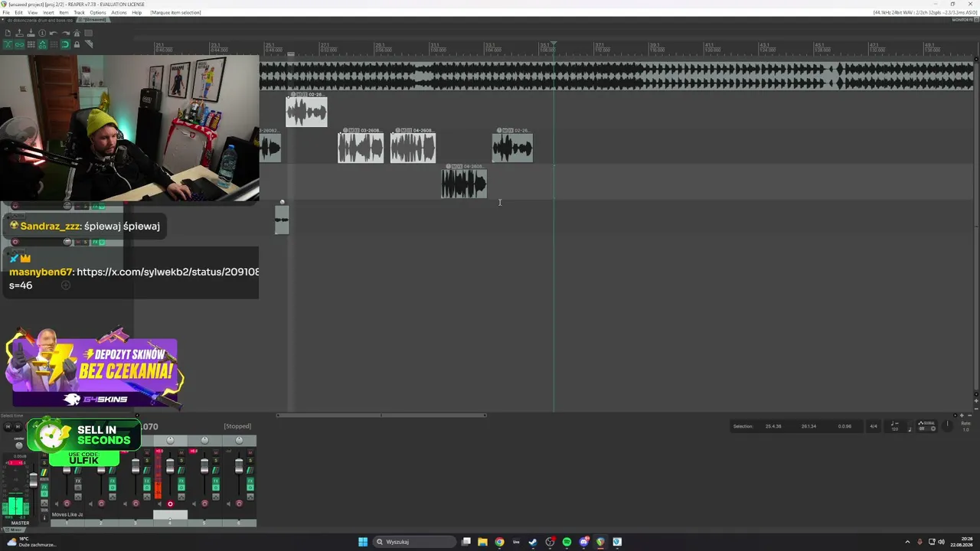Toggle envelope points move with items icon
Screen dimensions: 980x551
click(x=42, y=44)
